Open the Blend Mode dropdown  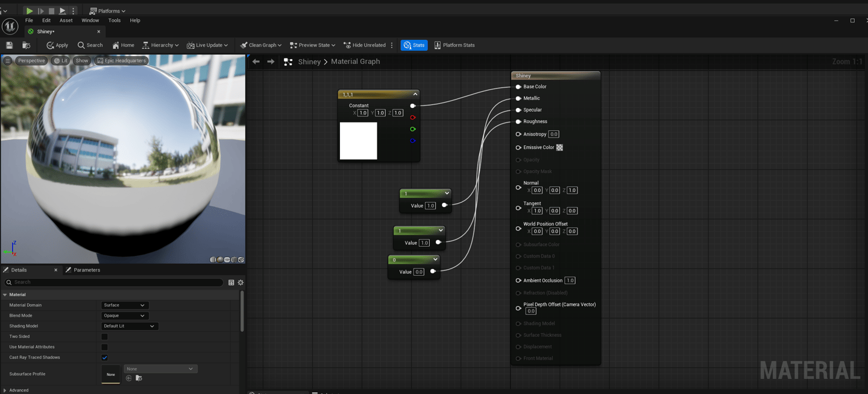[x=124, y=316]
